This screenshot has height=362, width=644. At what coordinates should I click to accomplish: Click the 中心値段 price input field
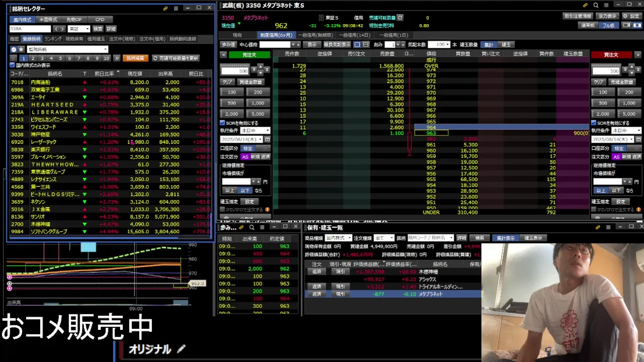pos(275,44)
